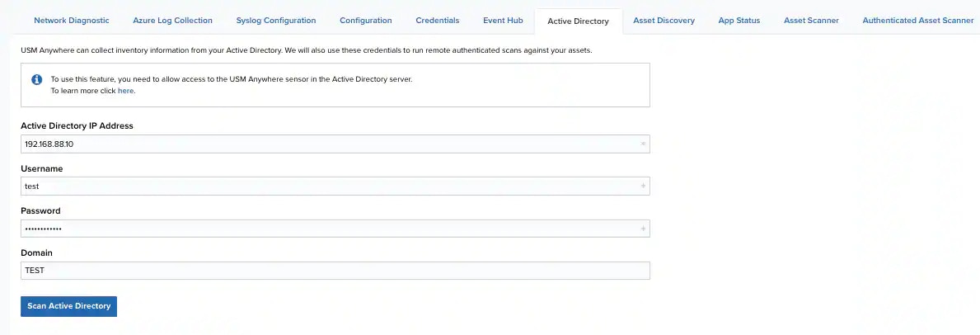Click the blue info icon
The image size is (980, 335).
[37, 79]
